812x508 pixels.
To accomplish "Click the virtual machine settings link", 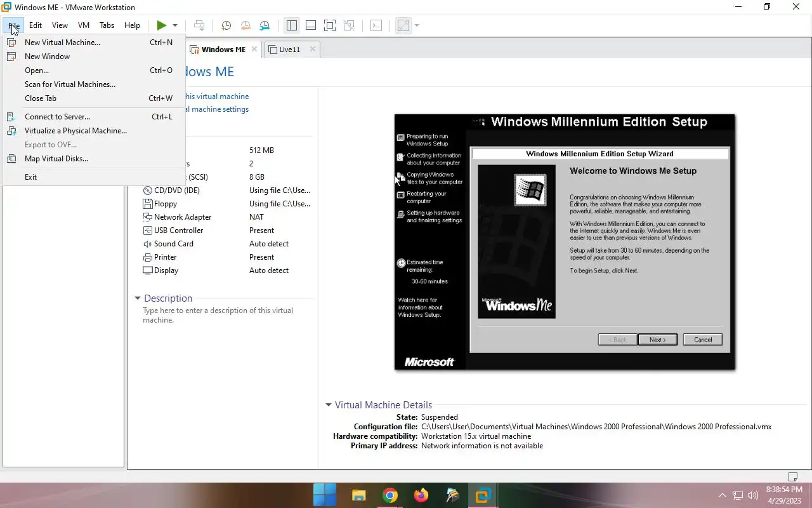I will pos(216,109).
